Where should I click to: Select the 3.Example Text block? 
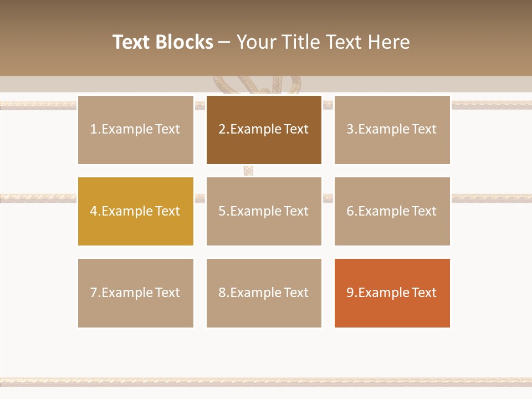point(392,130)
